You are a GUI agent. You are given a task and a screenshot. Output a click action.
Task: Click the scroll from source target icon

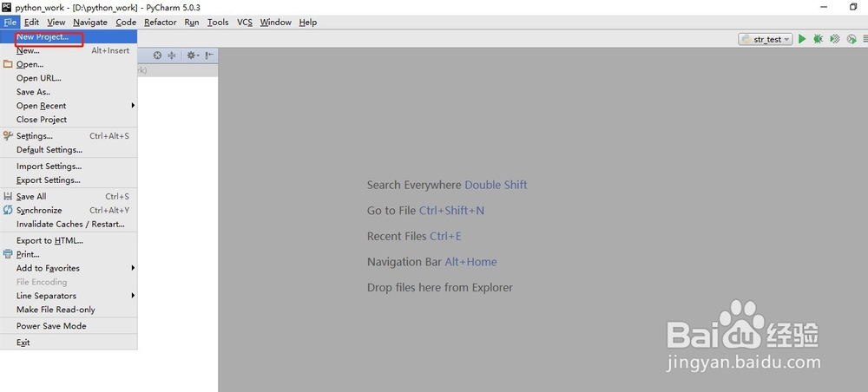[157, 56]
